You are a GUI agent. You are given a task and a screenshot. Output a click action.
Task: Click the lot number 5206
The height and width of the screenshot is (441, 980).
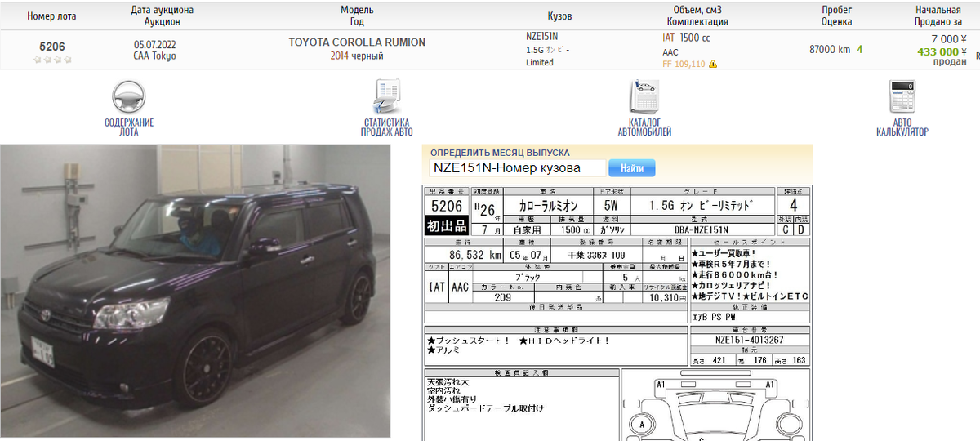52,47
